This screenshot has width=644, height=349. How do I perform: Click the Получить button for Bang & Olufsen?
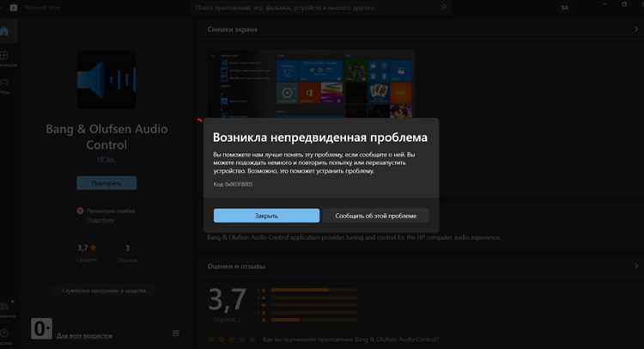click(x=106, y=183)
